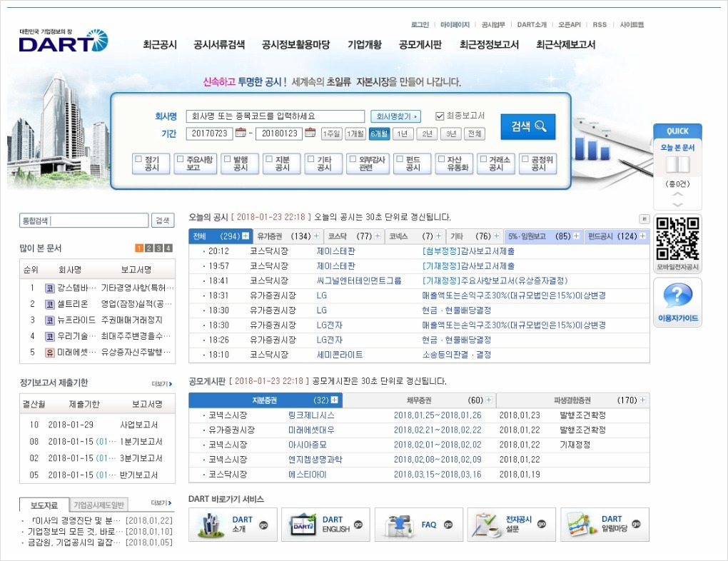Open 공시서류검색 menu
Viewport: 728px width, 561px height.
pos(219,44)
